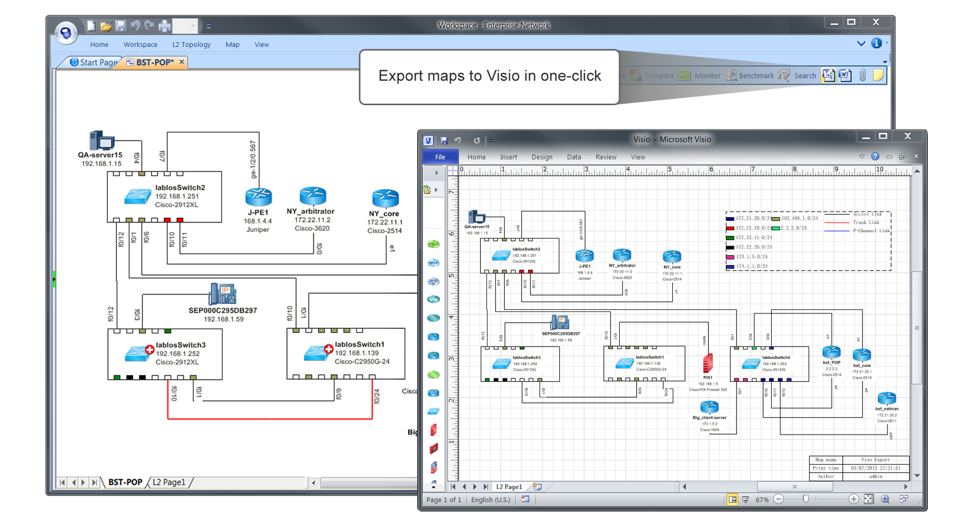Open the blank combo box in Workspace toolbar
Viewport: 980px width, 530px height.
pos(185,26)
